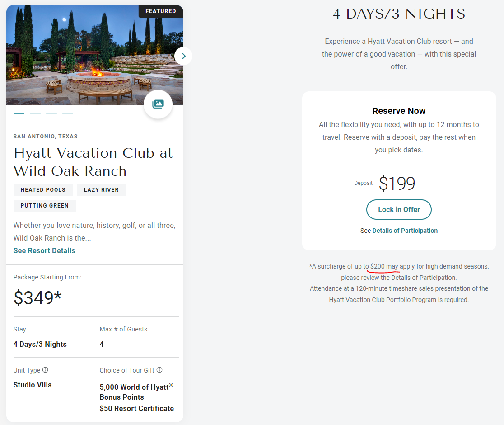Select the fourth carousel indicator dash
The height and width of the screenshot is (425, 504).
tap(67, 113)
